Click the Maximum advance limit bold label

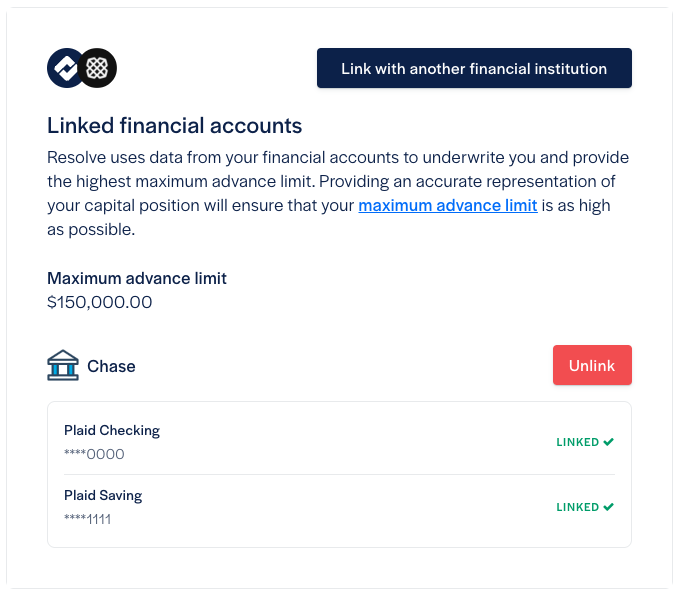click(137, 278)
